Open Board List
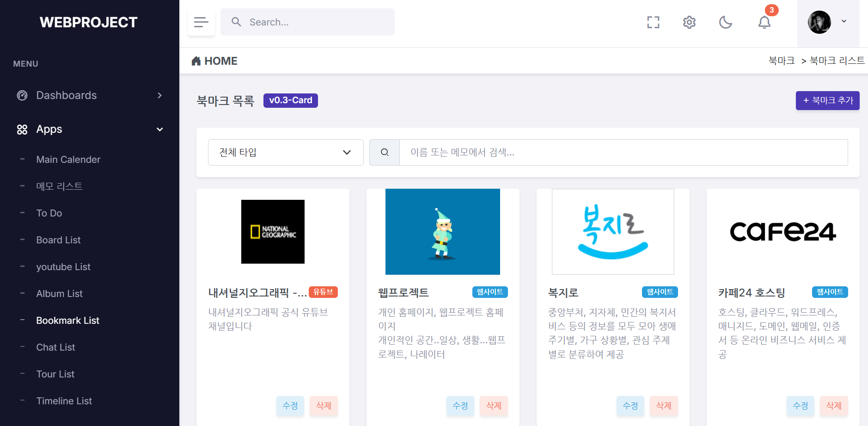Image resolution: width=868 pixels, height=426 pixels. point(59,240)
